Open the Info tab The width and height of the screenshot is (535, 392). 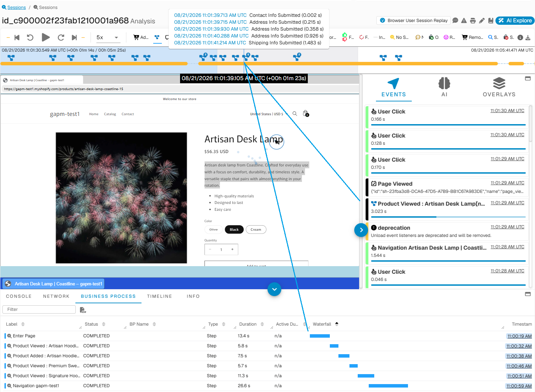click(193, 296)
